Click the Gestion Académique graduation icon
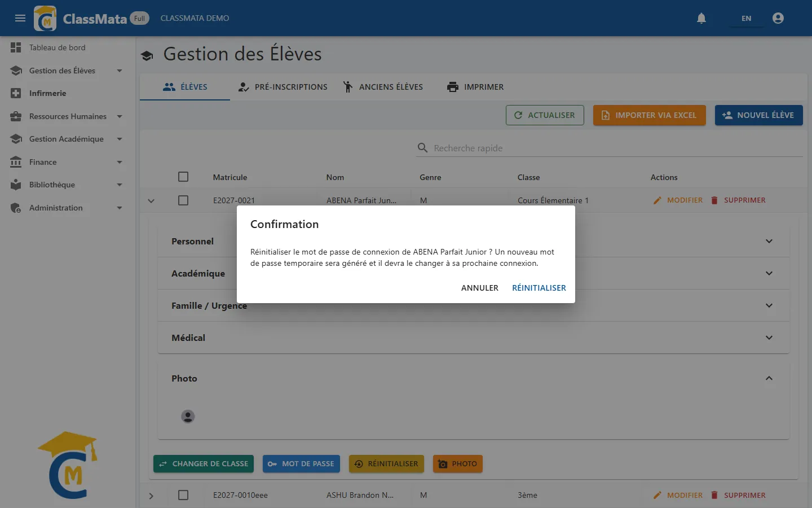812x508 pixels. 16,139
